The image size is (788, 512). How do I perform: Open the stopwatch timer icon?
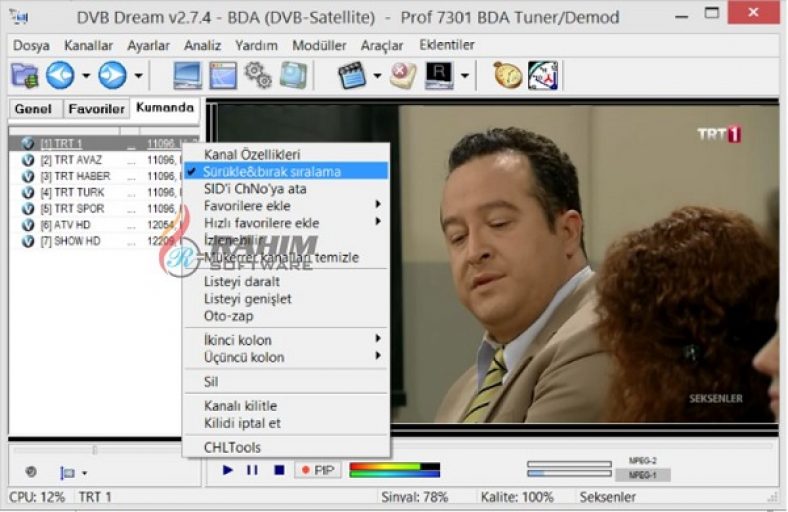tap(508, 75)
